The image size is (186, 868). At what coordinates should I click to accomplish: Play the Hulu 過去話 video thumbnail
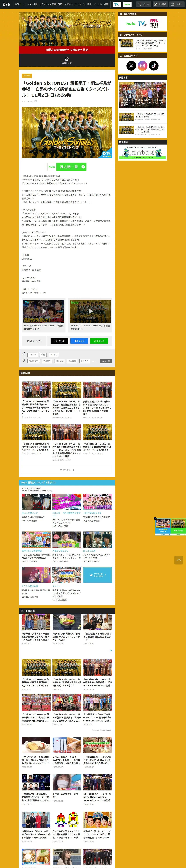click(x=90, y=311)
